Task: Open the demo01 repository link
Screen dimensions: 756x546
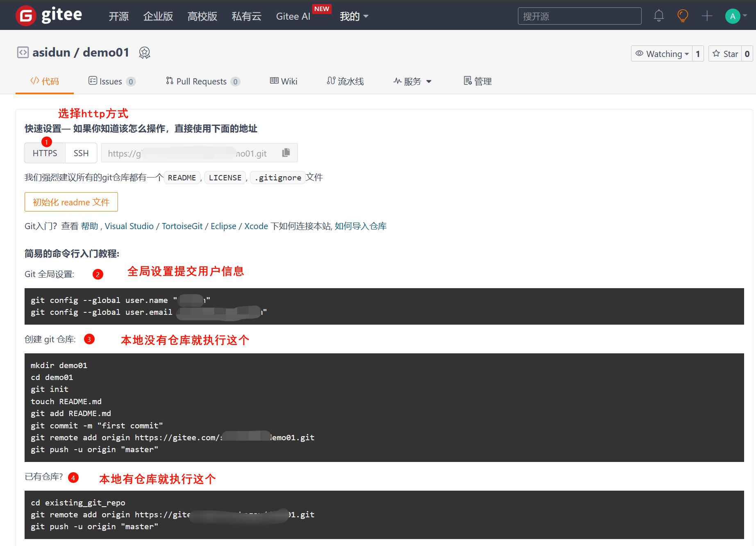Action: (106, 52)
